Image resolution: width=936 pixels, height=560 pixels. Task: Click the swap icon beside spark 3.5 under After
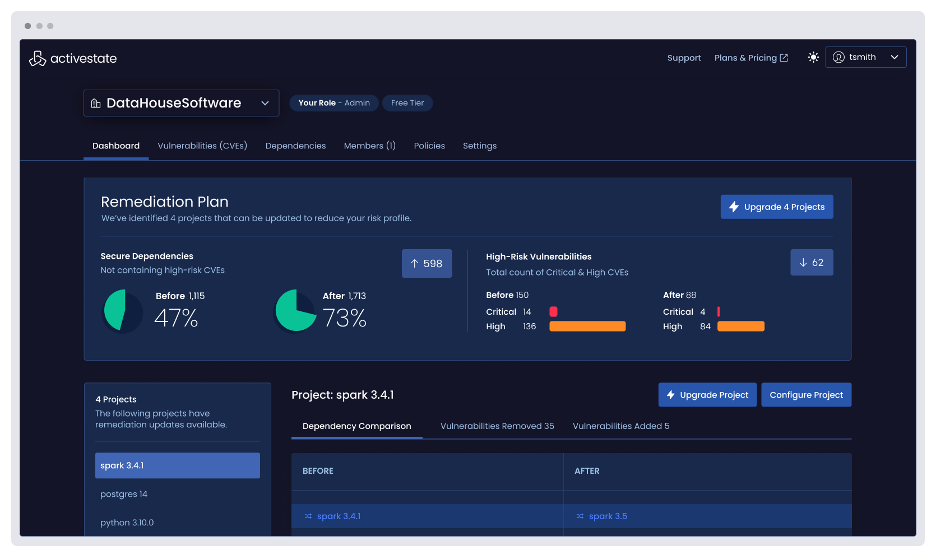pos(579,516)
